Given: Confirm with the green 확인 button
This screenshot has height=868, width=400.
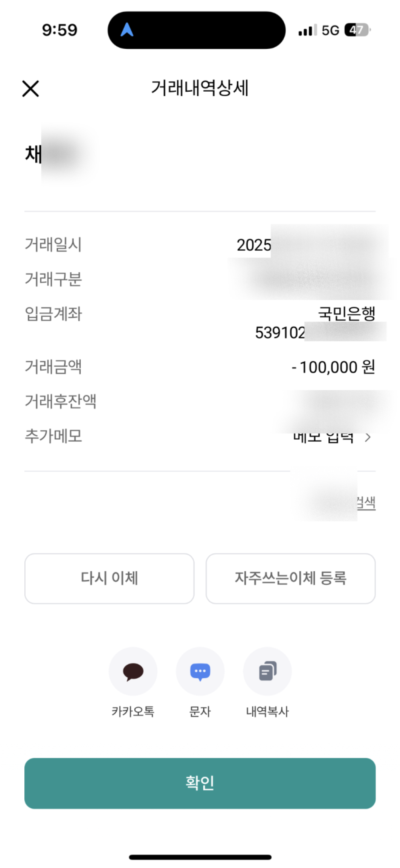Looking at the screenshot, I should pos(200,783).
